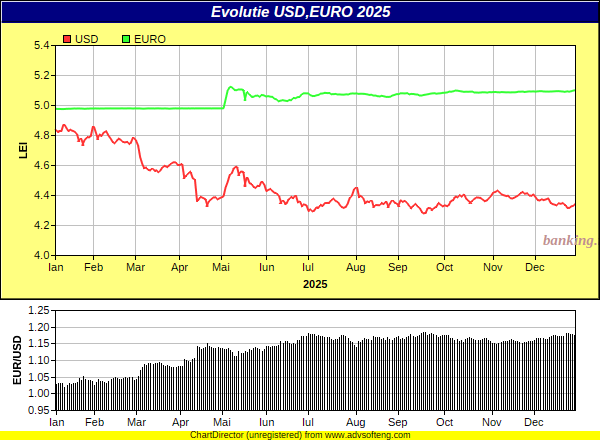Click the Feb label under the EUR/USD bar chart

95,422
